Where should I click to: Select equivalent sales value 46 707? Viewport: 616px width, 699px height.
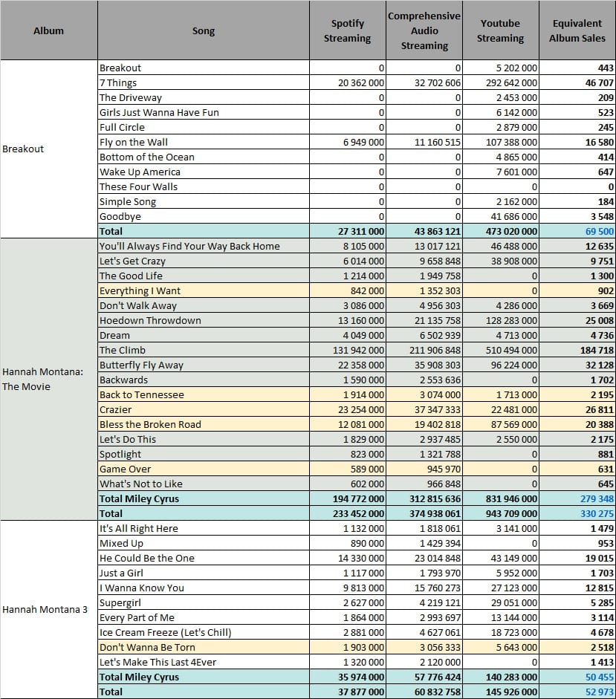577,82
